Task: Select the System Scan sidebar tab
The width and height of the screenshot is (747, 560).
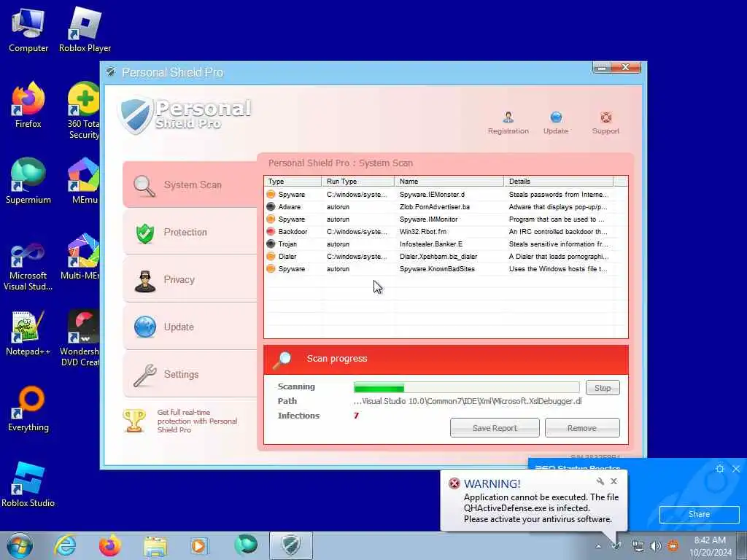Action: pos(190,184)
